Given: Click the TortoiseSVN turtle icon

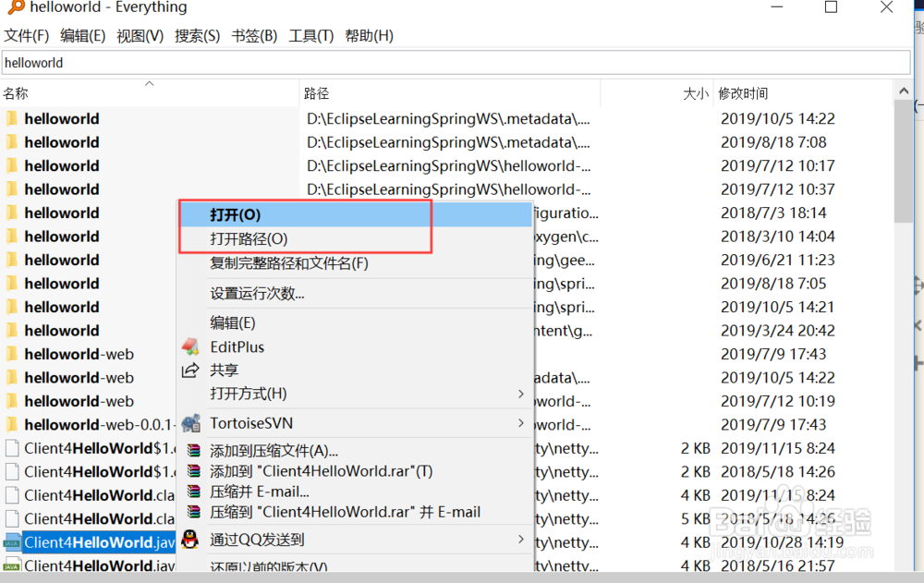Looking at the screenshot, I should pyautogui.click(x=190, y=423).
